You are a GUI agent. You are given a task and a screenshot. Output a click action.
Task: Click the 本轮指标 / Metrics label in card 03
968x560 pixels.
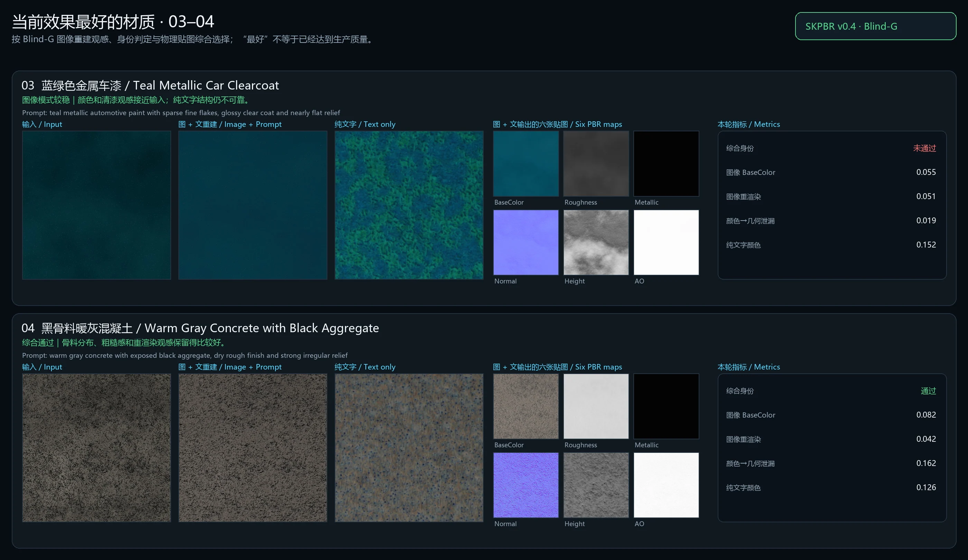point(749,124)
